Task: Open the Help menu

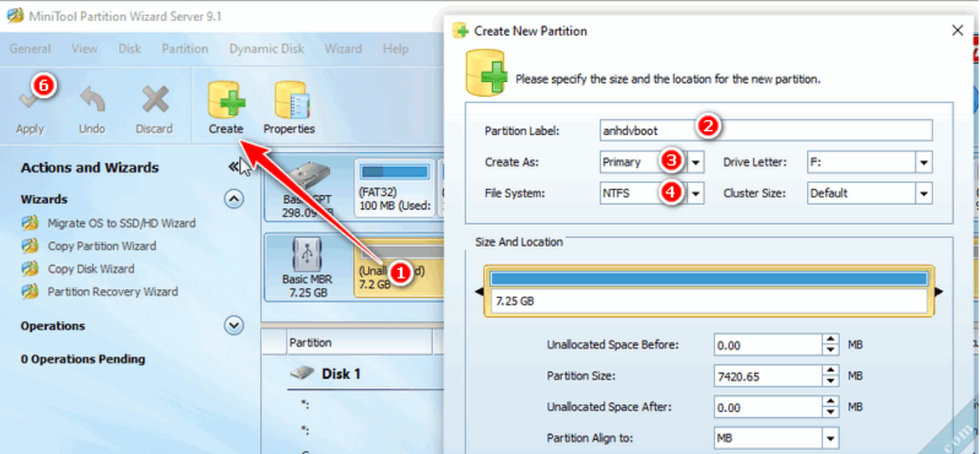Action: click(x=395, y=49)
